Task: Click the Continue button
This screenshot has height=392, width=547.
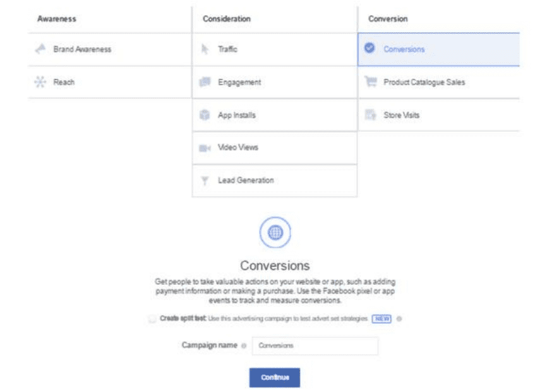Action: tap(275, 377)
